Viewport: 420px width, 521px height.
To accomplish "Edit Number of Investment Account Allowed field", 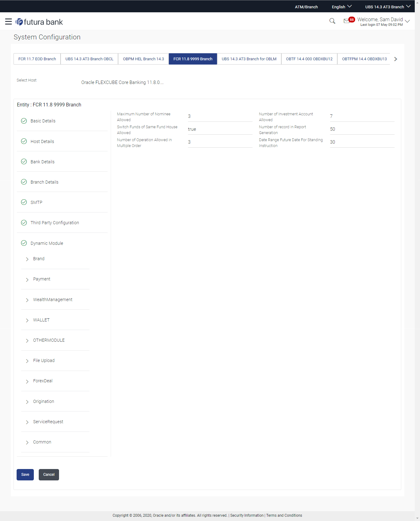I will (x=362, y=116).
